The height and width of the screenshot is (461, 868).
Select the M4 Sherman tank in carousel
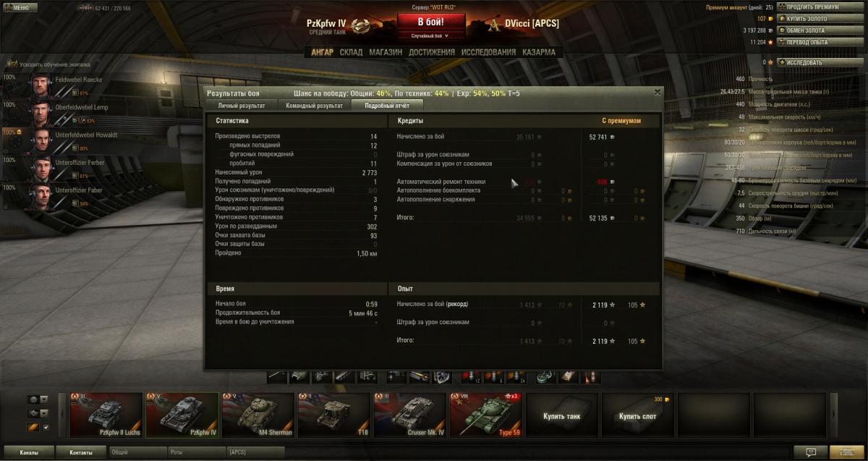point(258,415)
